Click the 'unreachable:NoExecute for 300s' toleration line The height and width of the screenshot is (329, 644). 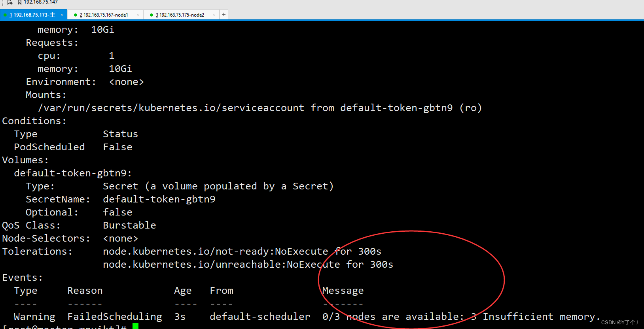(x=248, y=265)
